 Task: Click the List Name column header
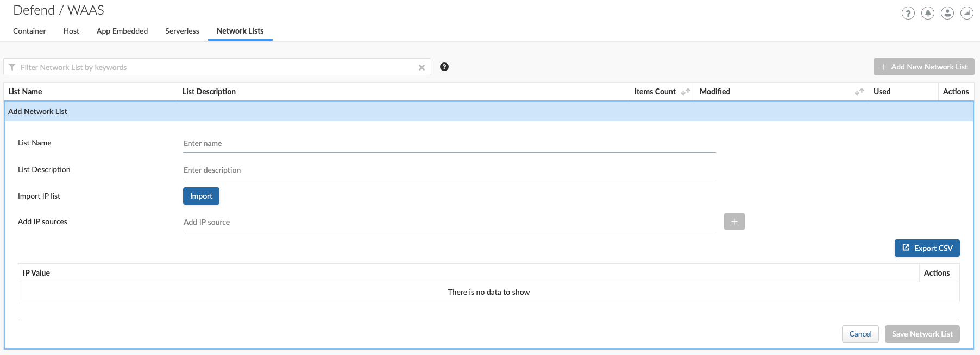coord(91,92)
